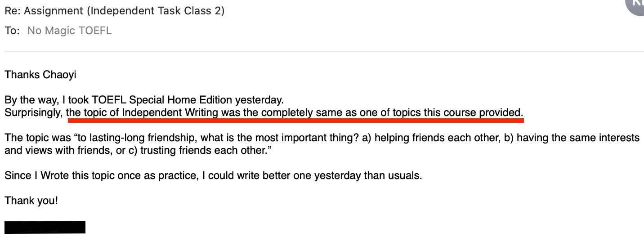Image resolution: width=644 pixels, height=242 pixels.
Task: Click the Thanks Chaoyi greeting line
Action: pos(40,75)
